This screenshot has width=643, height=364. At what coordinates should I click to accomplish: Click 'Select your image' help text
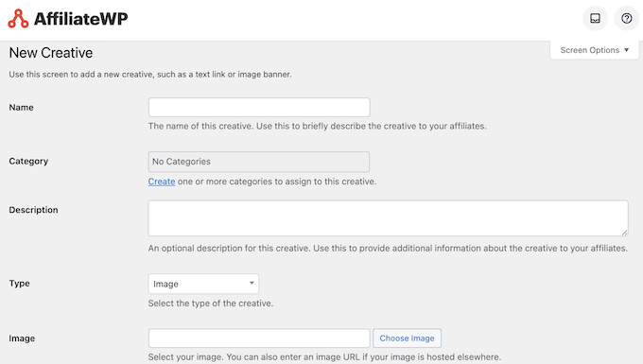[324, 357]
